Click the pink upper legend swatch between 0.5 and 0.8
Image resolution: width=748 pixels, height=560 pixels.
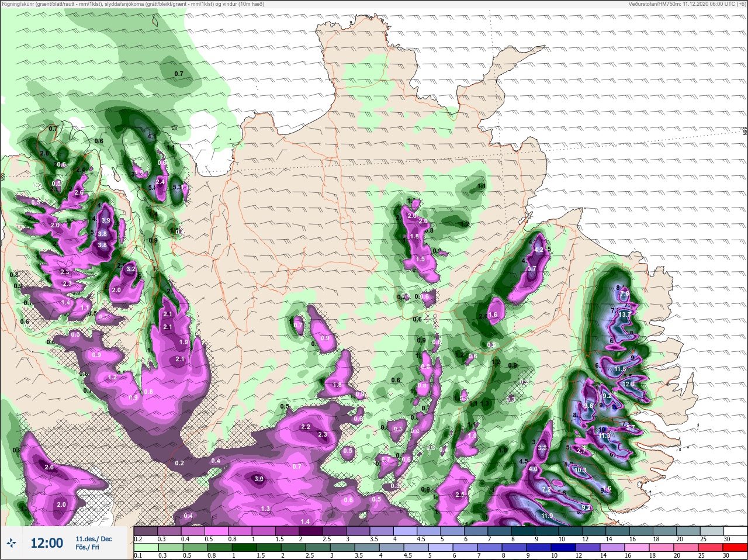coord(217,530)
